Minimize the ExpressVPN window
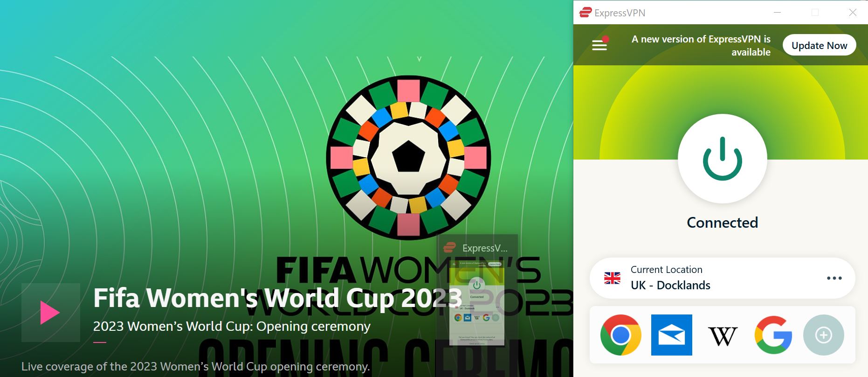Screen dimensions: 868x377 [777, 13]
